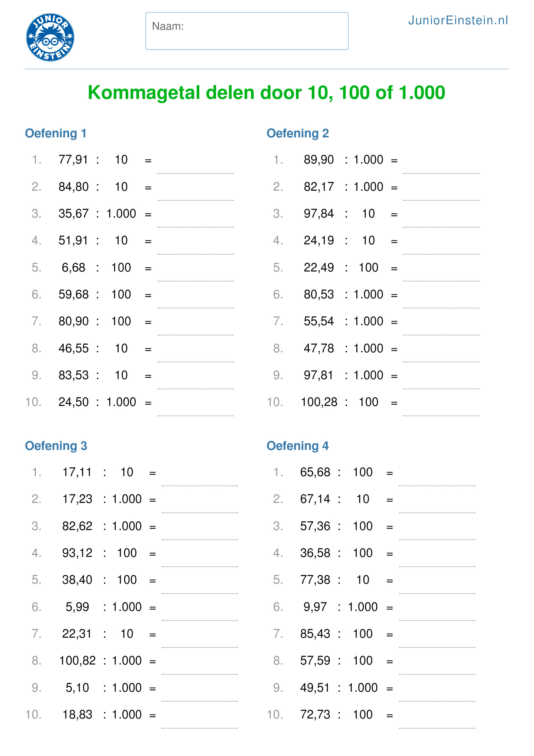Click the problem 35,67 : 1.000

coord(97,214)
